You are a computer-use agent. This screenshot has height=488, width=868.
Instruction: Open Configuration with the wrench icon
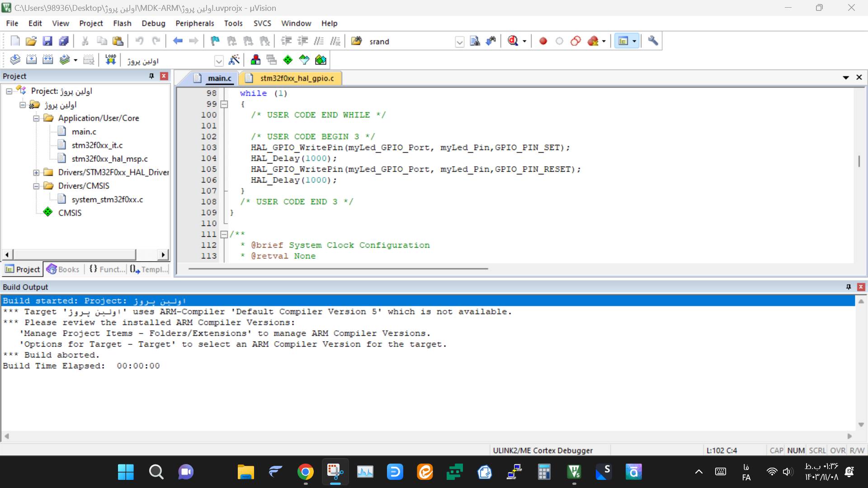653,41
